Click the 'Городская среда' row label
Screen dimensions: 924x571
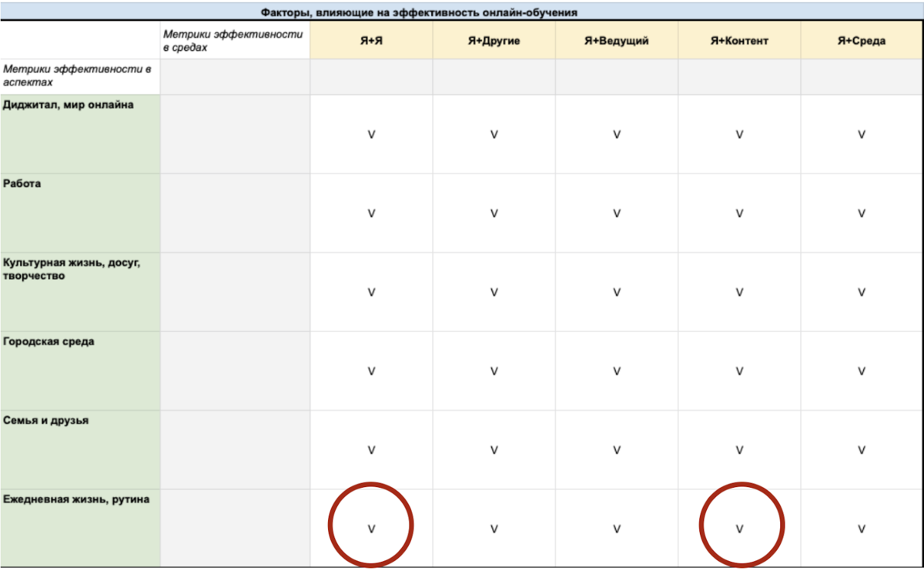80,371
